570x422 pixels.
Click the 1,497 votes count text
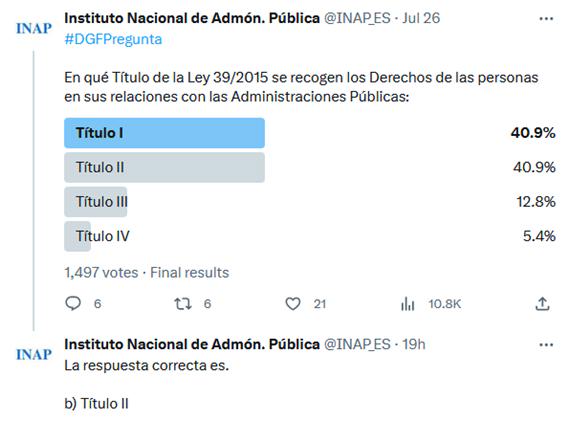tap(101, 273)
